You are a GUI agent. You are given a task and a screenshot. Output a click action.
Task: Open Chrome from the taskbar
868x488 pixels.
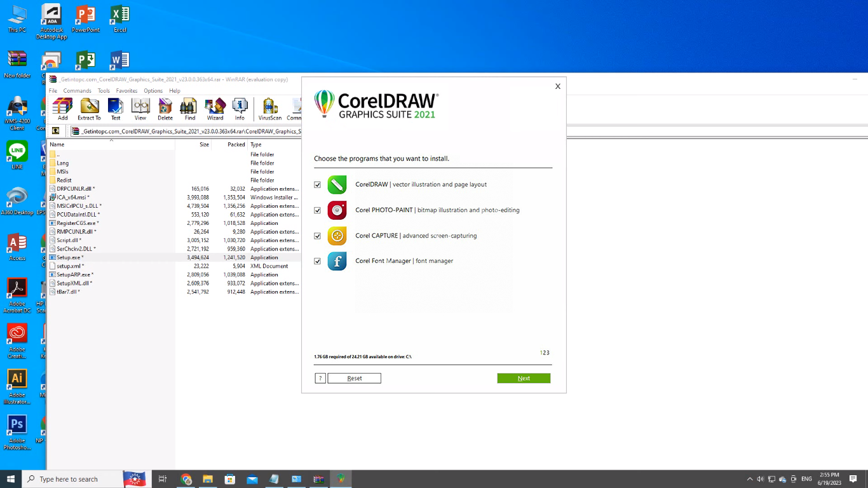click(186, 479)
